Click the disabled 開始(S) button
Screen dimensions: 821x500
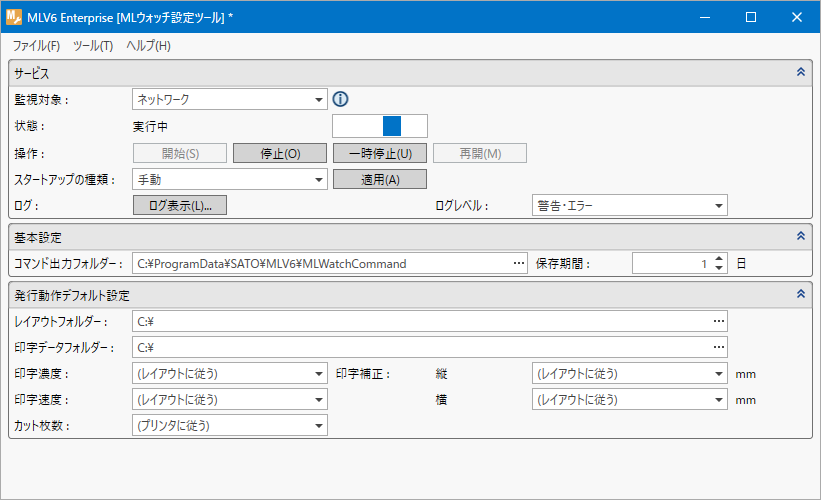[x=180, y=153]
